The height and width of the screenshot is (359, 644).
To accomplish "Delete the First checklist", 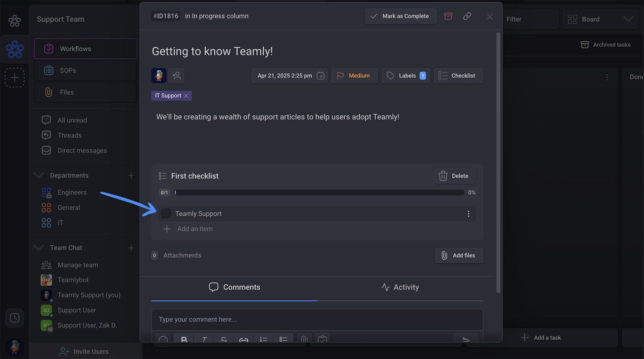I will coord(455,176).
